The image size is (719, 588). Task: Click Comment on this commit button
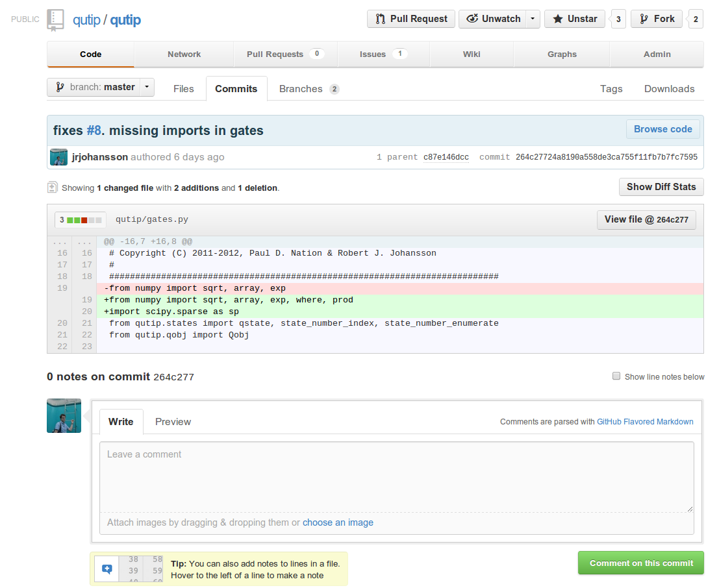[x=640, y=563]
